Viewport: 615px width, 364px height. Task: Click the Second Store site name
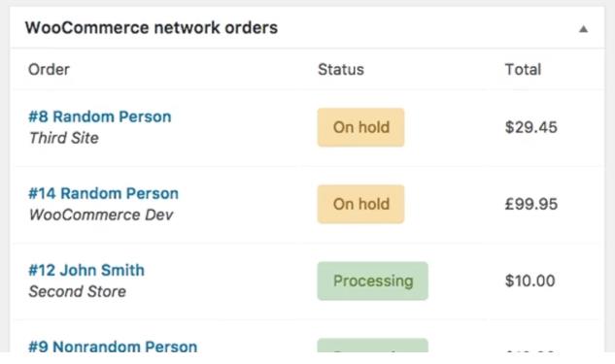point(78,291)
